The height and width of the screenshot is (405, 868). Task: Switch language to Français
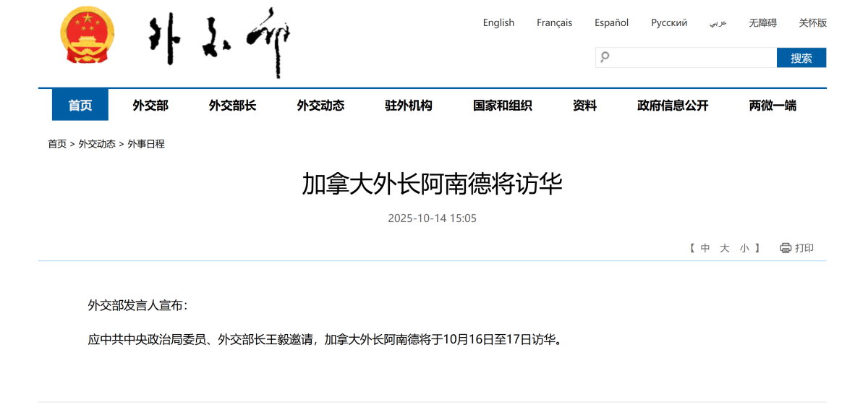click(x=554, y=22)
